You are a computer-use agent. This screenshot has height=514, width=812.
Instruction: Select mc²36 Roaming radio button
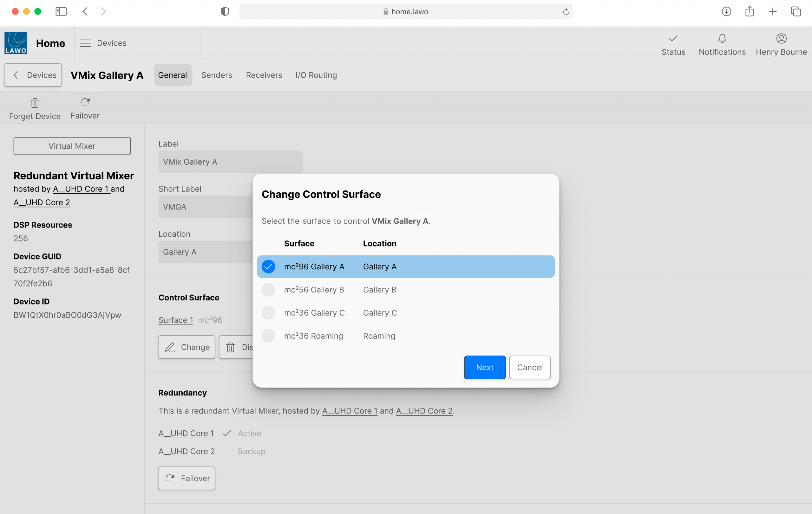tap(268, 336)
